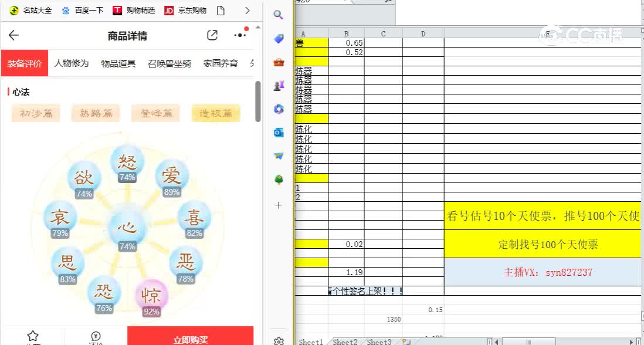This screenshot has width=644, height=345.
Task: Open the 召唤兽坐骑 tab
Action: click(x=170, y=63)
